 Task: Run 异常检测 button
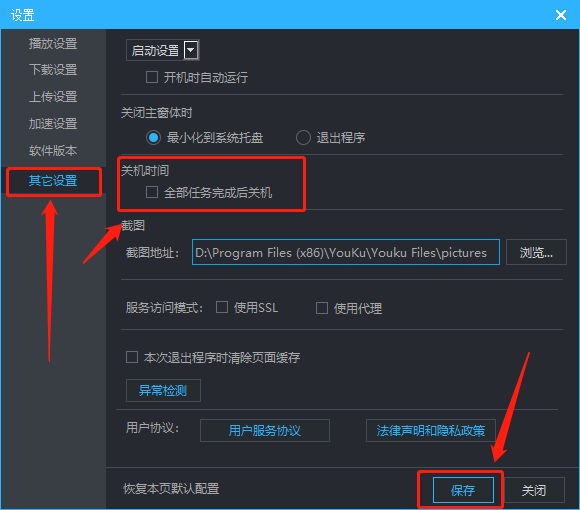click(163, 390)
